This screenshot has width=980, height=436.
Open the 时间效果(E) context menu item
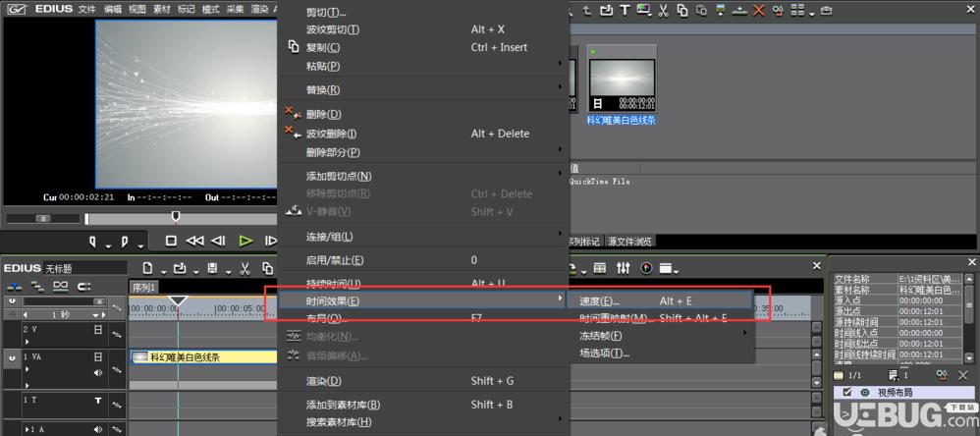click(422, 301)
